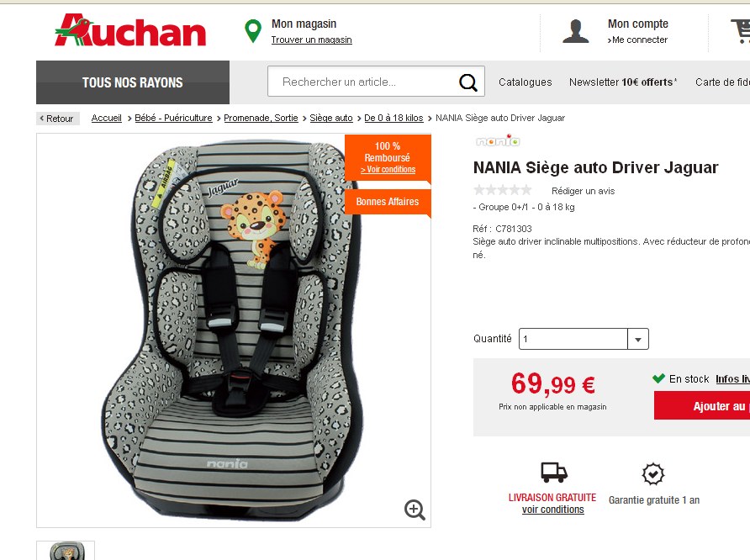Click the Trouver un magasin link
The image size is (750, 560).
click(311, 40)
